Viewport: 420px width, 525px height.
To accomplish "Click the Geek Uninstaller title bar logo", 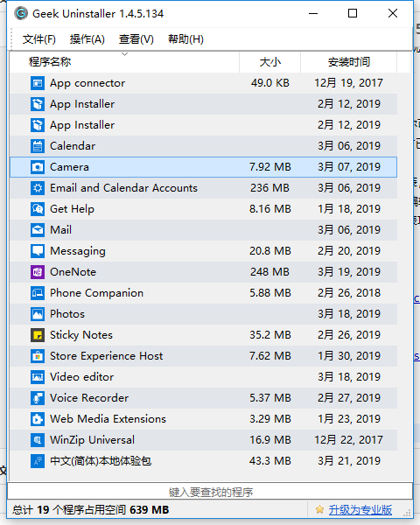I will pyautogui.click(x=21, y=13).
